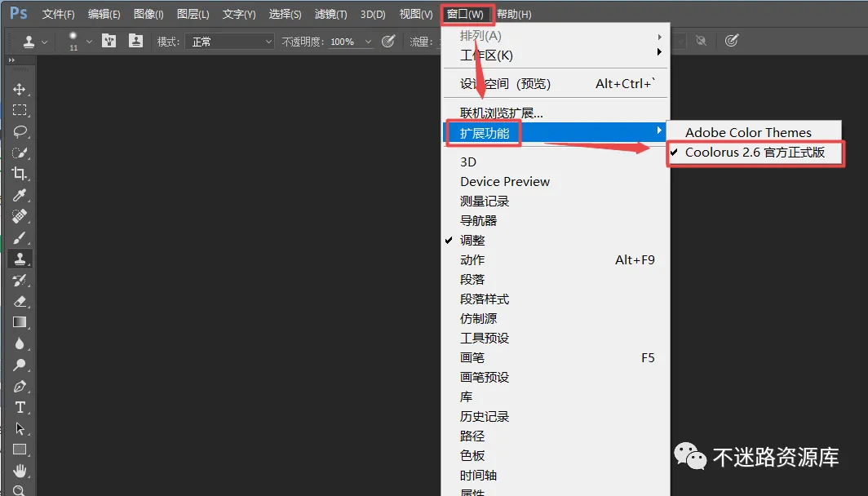Select the Move tool
Viewport: 868px width, 496px height.
pos(20,89)
